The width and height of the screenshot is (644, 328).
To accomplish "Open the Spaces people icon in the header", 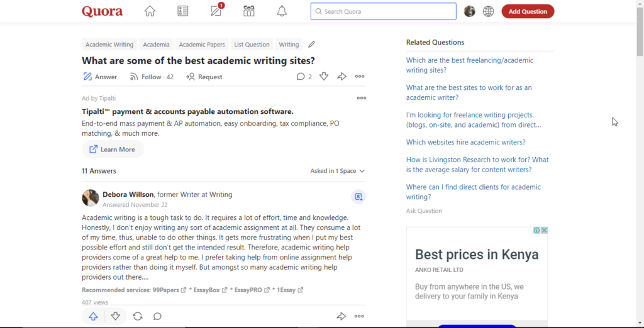I will pyautogui.click(x=249, y=11).
